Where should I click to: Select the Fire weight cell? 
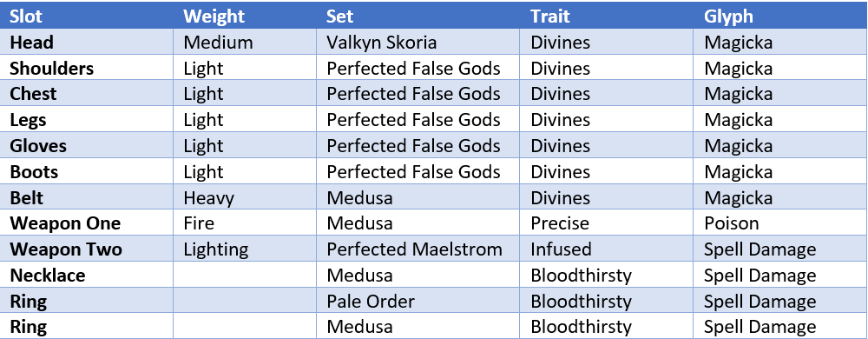(x=199, y=223)
